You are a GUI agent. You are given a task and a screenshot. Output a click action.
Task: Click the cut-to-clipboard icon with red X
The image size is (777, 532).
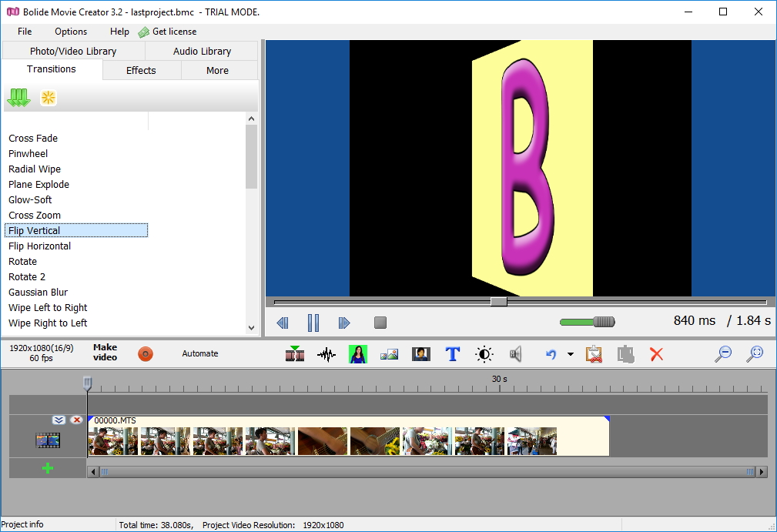click(x=594, y=354)
